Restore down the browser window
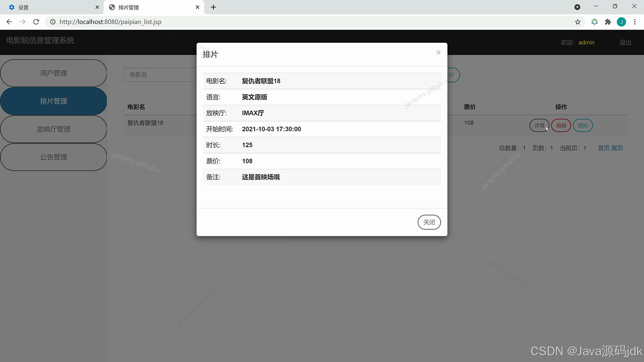644x362 pixels. tap(615, 6)
